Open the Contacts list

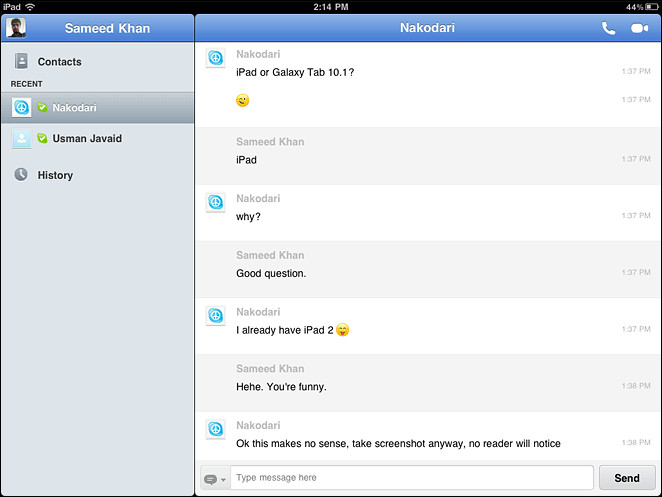98,62
